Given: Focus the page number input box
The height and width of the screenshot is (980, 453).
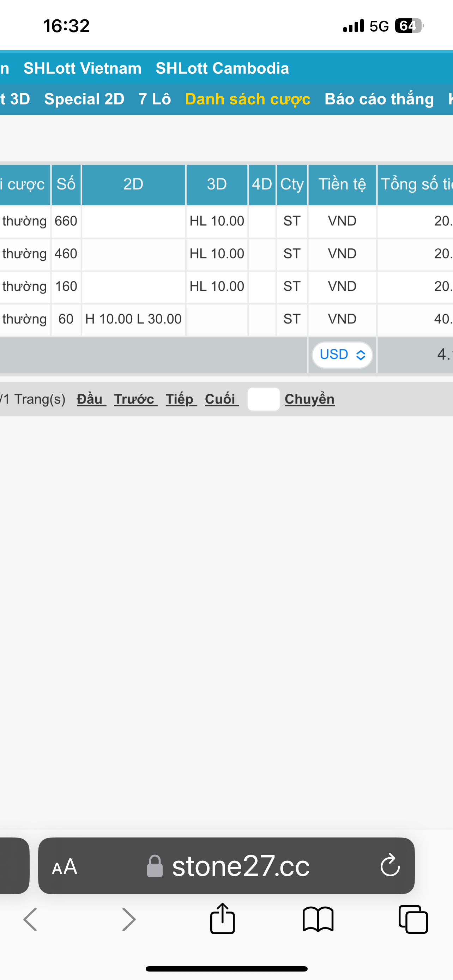Looking at the screenshot, I should coord(264,399).
